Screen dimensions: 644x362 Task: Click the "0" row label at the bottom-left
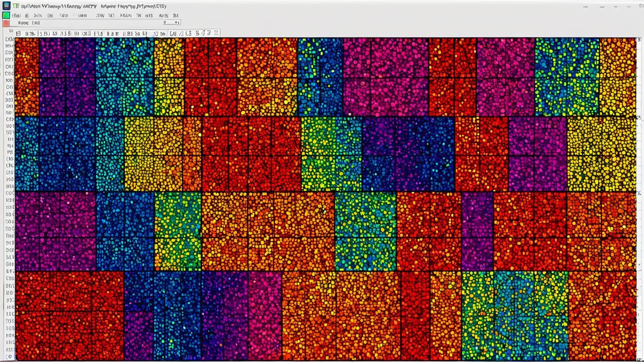(10, 356)
